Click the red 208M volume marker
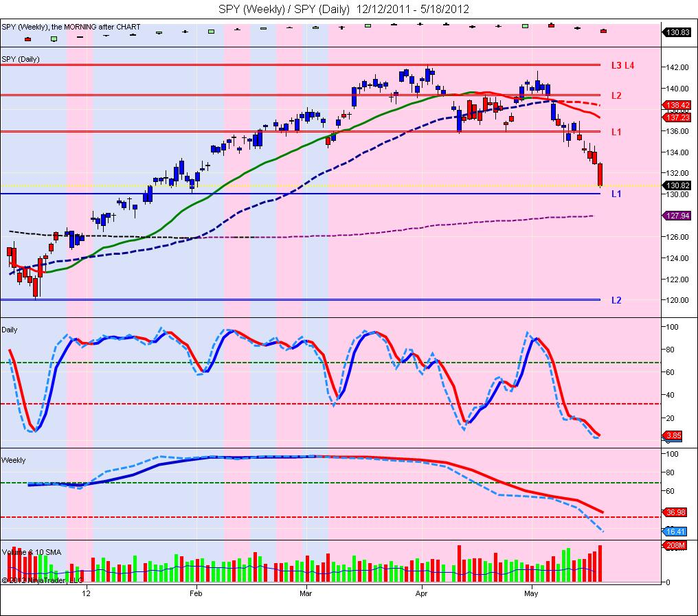Viewport: 698px width, 616px height. point(675,545)
